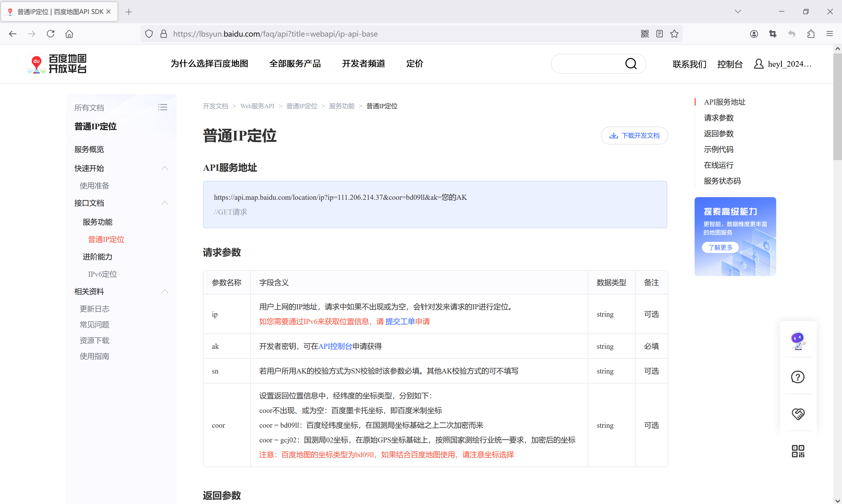842x504 pixels.
Task: Open the 开发者频道 menu
Action: click(363, 63)
